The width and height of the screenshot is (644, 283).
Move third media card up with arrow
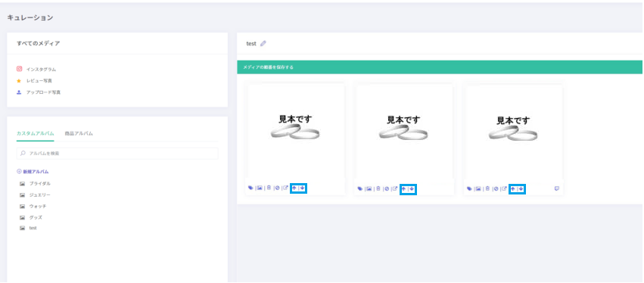coord(513,189)
